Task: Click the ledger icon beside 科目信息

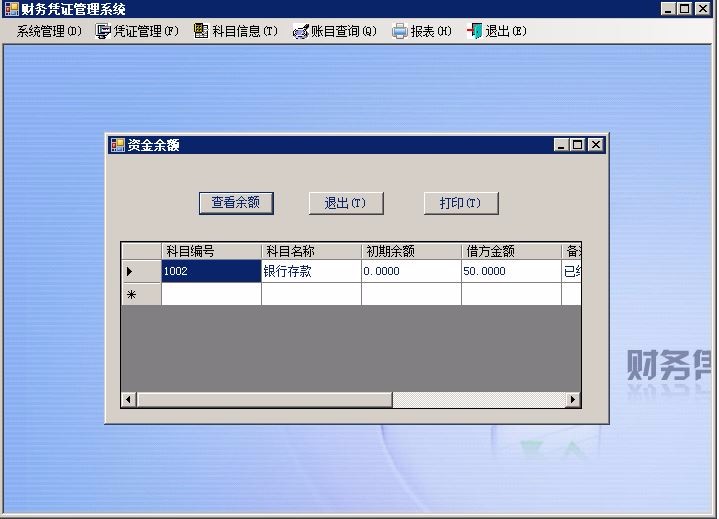Action: coord(201,31)
